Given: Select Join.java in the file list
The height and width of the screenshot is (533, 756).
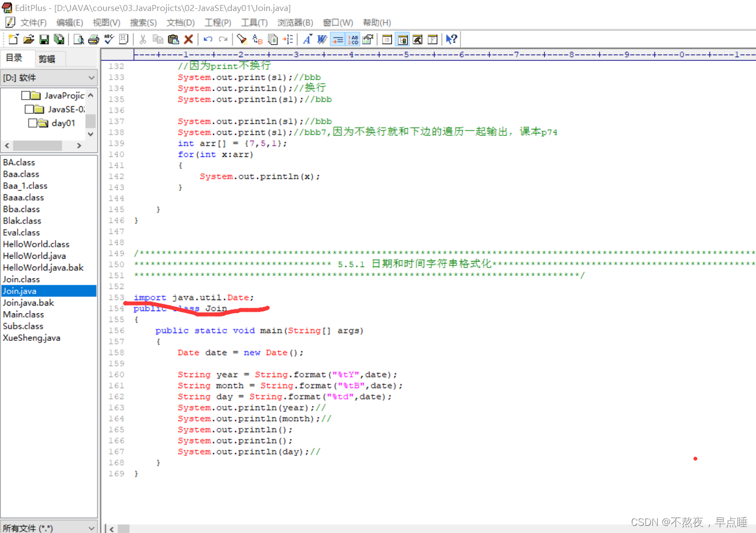Looking at the screenshot, I should click(x=48, y=291).
